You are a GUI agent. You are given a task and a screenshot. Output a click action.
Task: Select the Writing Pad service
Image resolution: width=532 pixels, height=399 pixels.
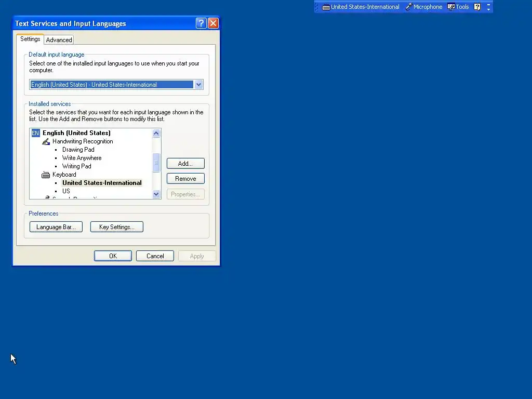pyautogui.click(x=77, y=166)
